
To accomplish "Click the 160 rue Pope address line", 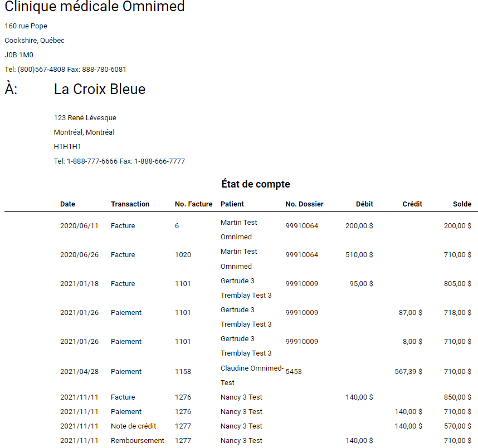I will [x=26, y=26].
